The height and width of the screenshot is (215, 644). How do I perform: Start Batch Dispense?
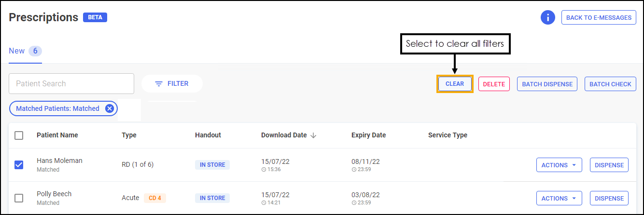(547, 84)
